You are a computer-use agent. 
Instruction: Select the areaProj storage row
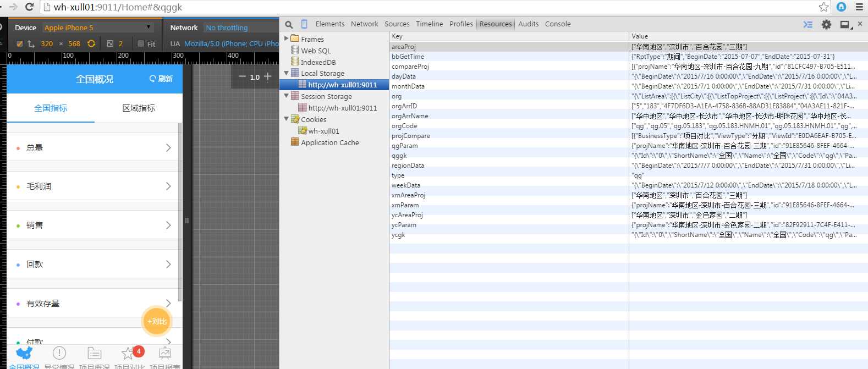(629, 47)
